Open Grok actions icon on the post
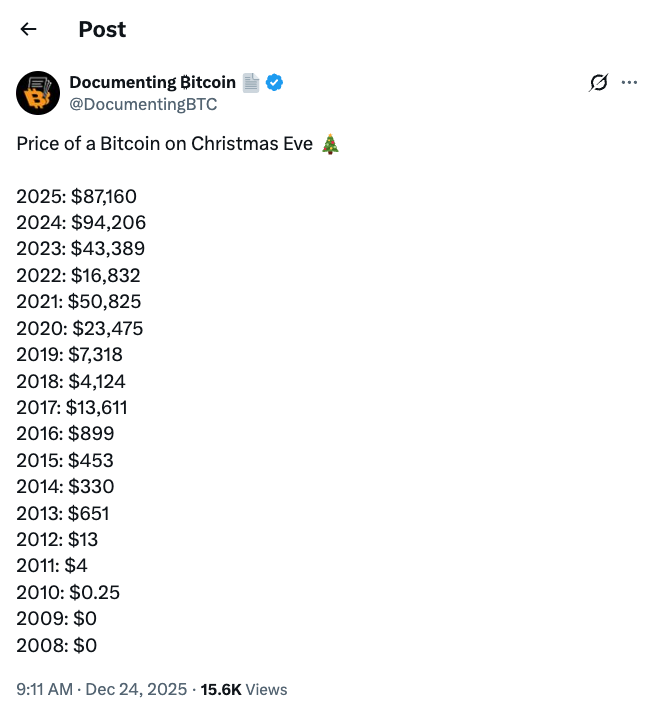This screenshot has height=718, width=657. (x=598, y=83)
